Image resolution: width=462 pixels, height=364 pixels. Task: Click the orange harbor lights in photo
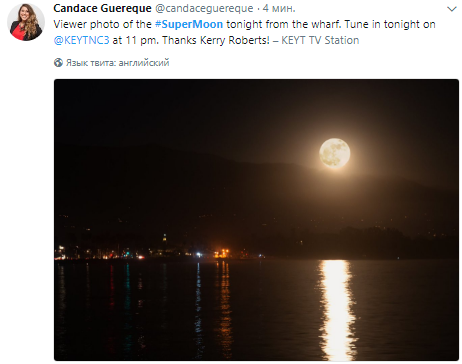click(223, 253)
